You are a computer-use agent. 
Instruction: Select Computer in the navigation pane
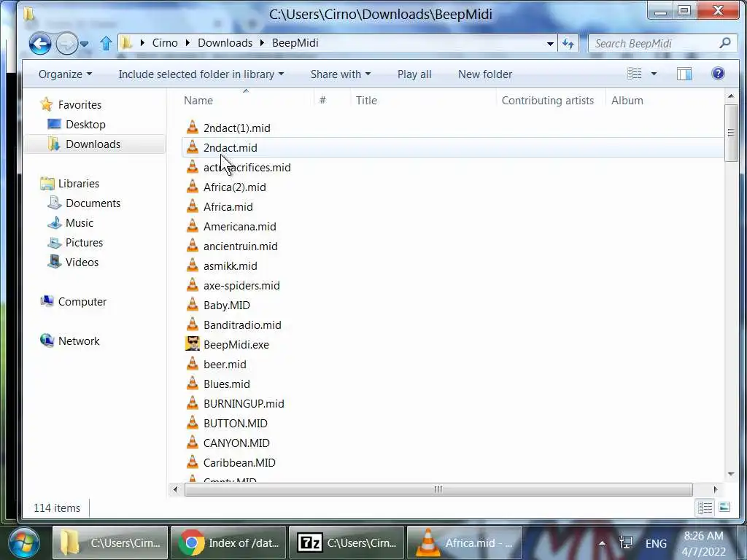(82, 302)
